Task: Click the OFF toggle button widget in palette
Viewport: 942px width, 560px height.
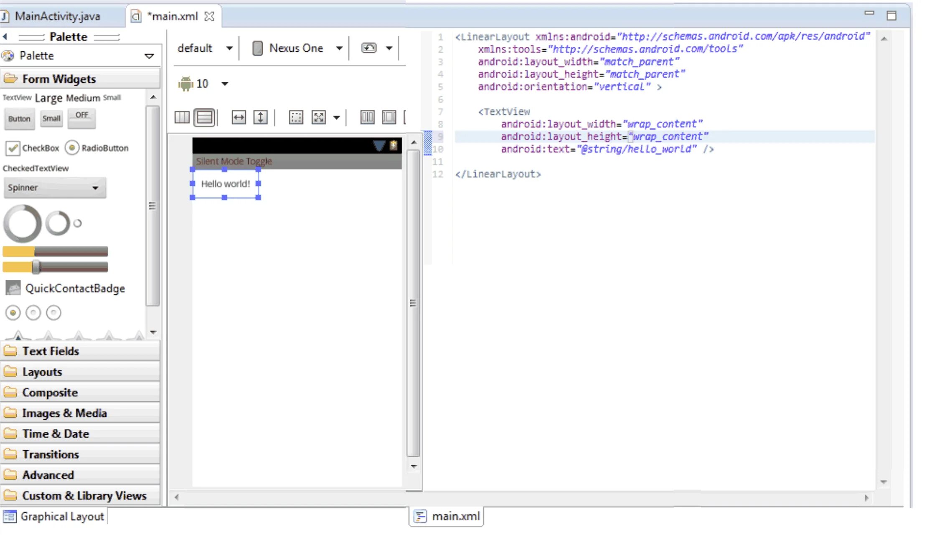Action: click(81, 117)
